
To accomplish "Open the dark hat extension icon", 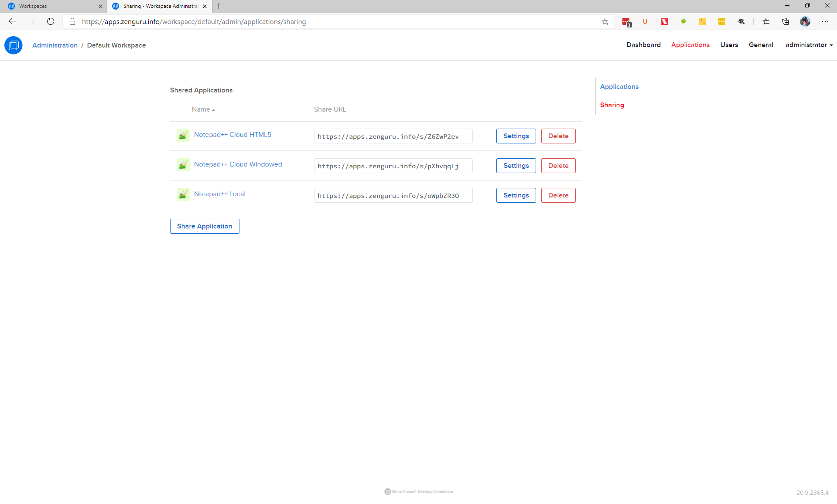I will click(x=741, y=21).
